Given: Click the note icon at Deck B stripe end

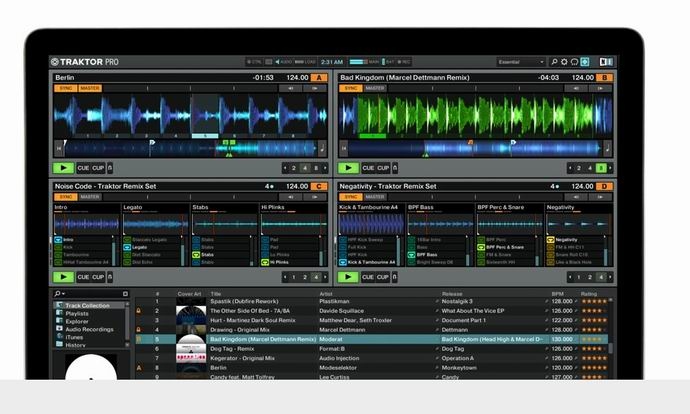Looking at the screenshot, I should [x=607, y=149].
